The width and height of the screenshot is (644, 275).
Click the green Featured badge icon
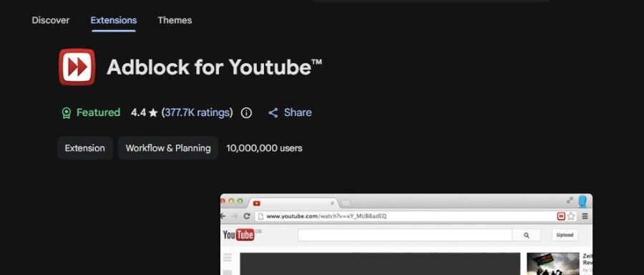[x=66, y=112]
